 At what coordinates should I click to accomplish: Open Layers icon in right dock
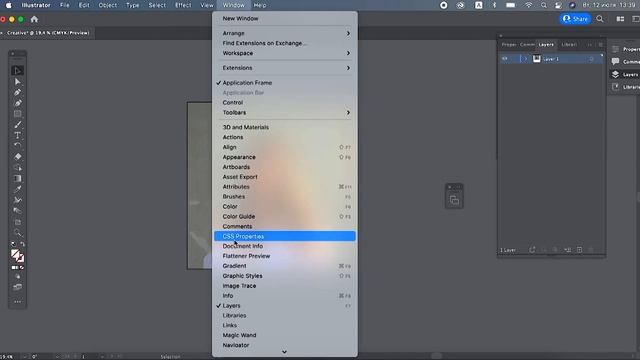coord(615,74)
